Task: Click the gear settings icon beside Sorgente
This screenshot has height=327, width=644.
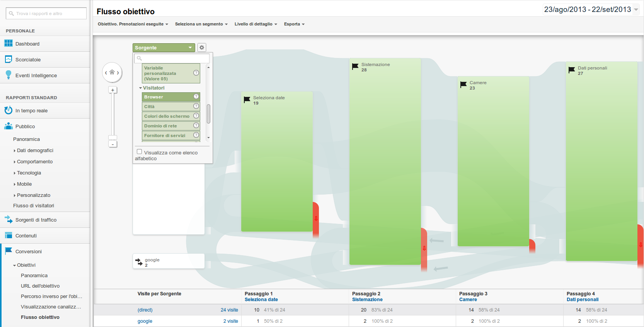Action: click(201, 47)
